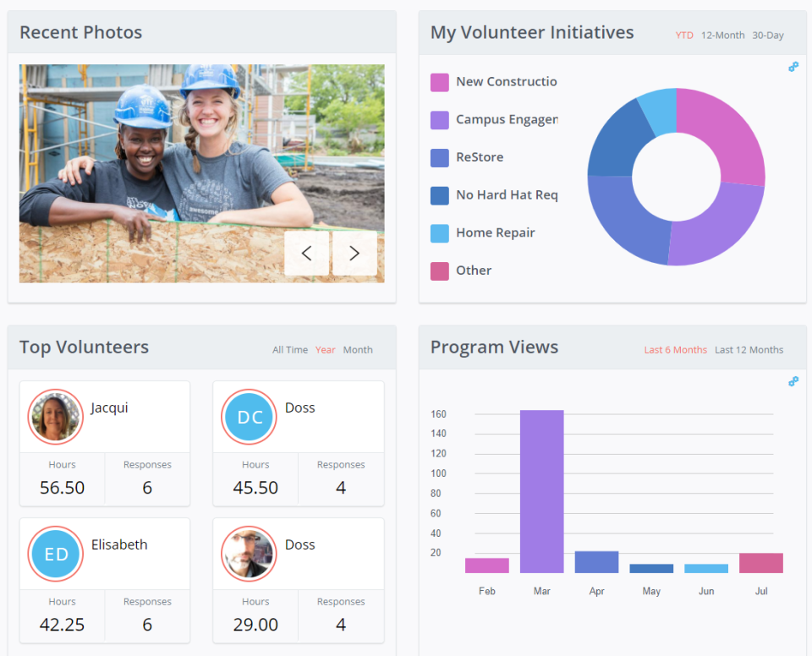Click the light blue Home Repair donut segment

tap(661, 110)
